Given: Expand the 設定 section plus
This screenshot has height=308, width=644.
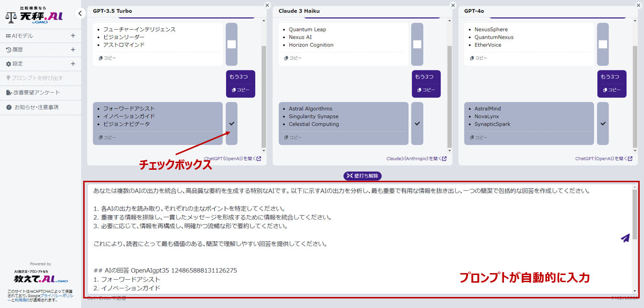Looking at the screenshot, I should pos(73,64).
